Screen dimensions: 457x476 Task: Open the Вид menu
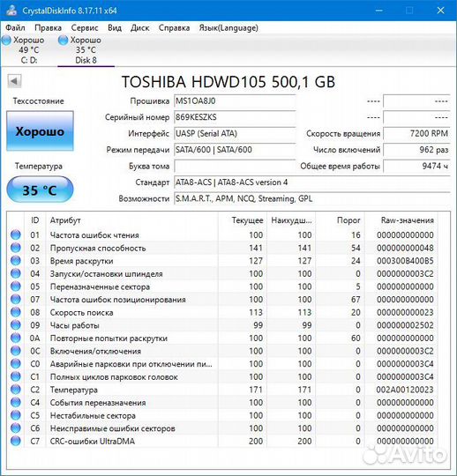[x=115, y=28]
